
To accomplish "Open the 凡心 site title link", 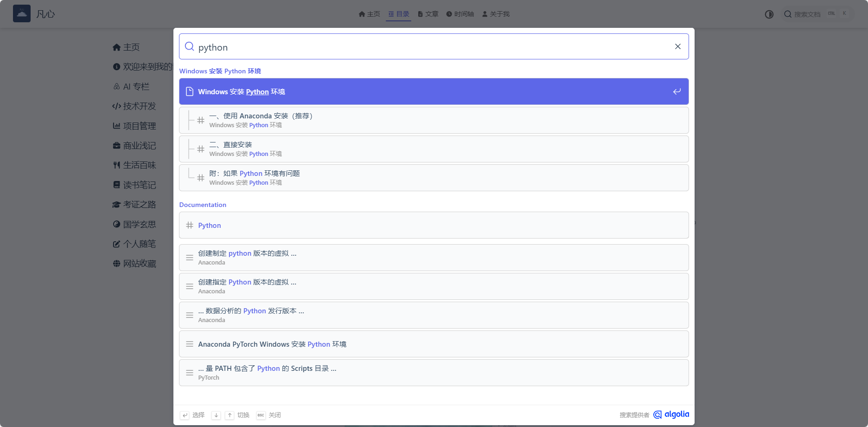I will tap(45, 14).
